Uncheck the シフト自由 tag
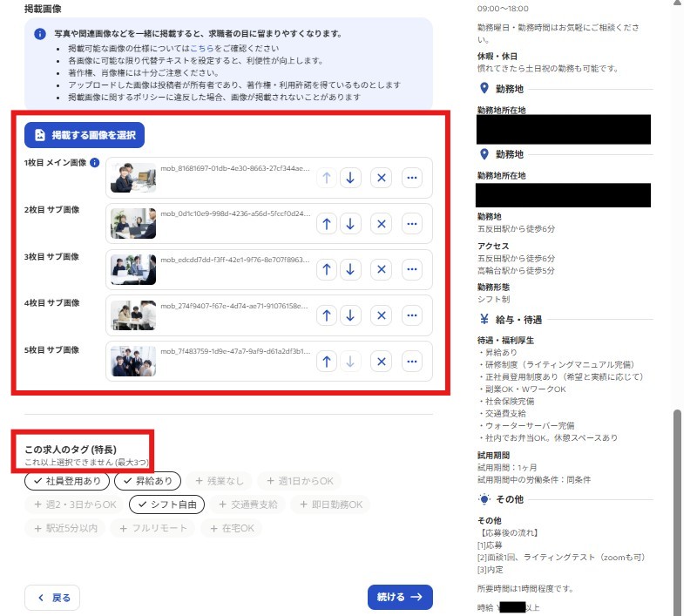The width and height of the screenshot is (697, 616). tap(166, 504)
